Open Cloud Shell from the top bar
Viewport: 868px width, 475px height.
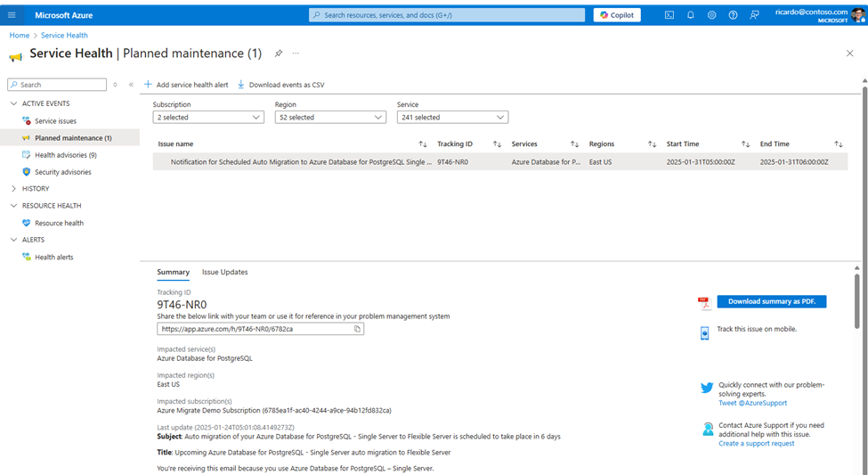[669, 15]
